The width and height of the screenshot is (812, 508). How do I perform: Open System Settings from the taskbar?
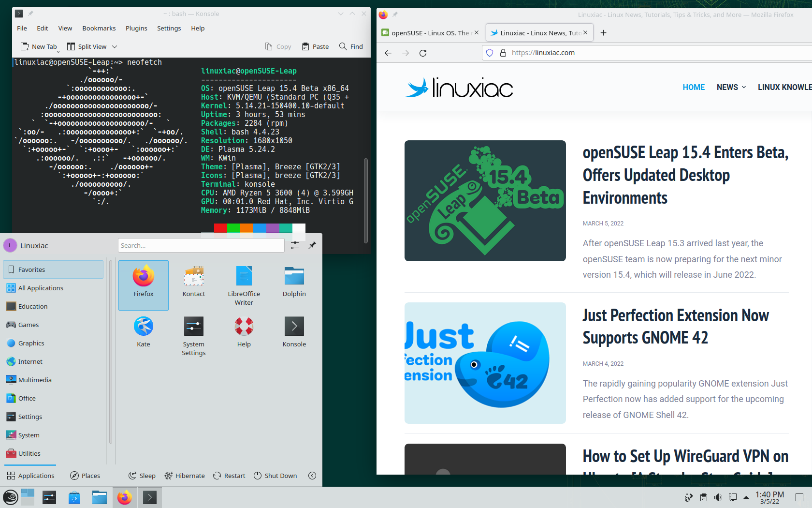coord(49,497)
